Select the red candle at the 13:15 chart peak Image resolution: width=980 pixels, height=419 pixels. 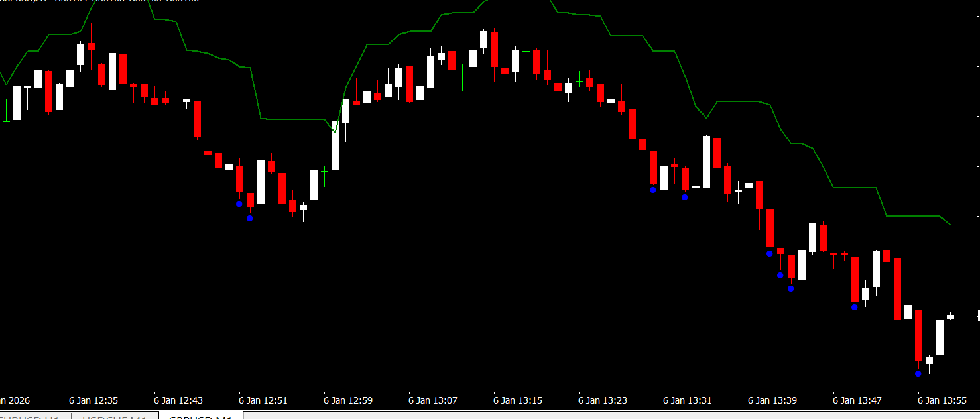pos(494,50)
